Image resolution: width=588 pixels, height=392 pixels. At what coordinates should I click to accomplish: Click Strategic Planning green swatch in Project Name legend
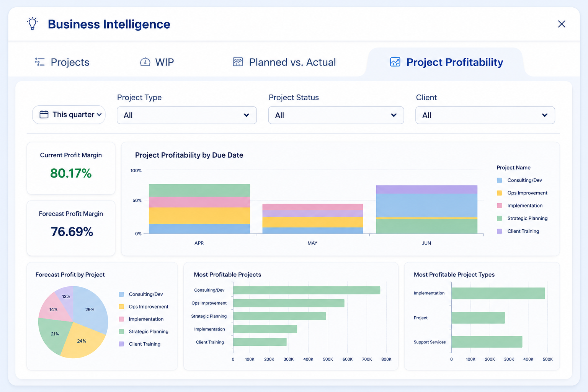[499, 218]
